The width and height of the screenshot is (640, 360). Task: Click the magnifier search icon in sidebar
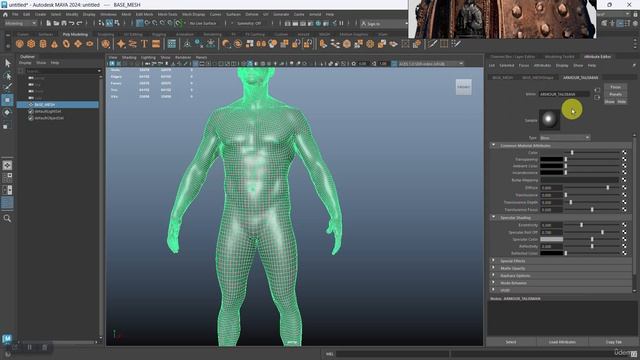(x=7, y=218)
